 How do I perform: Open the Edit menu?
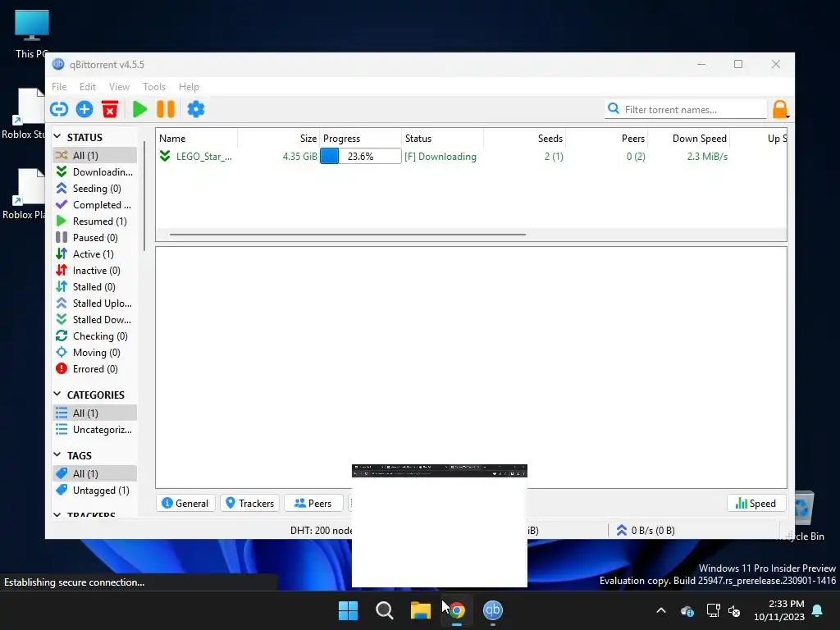87,87
